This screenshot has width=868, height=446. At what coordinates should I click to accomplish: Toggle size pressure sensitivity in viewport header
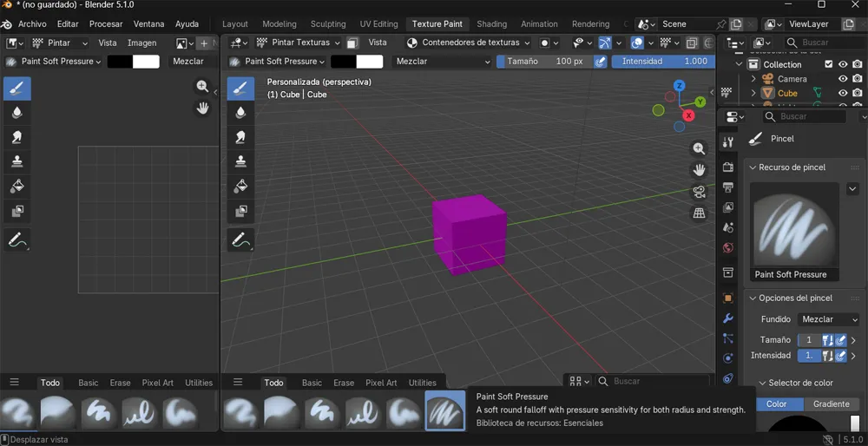[600, 62]
